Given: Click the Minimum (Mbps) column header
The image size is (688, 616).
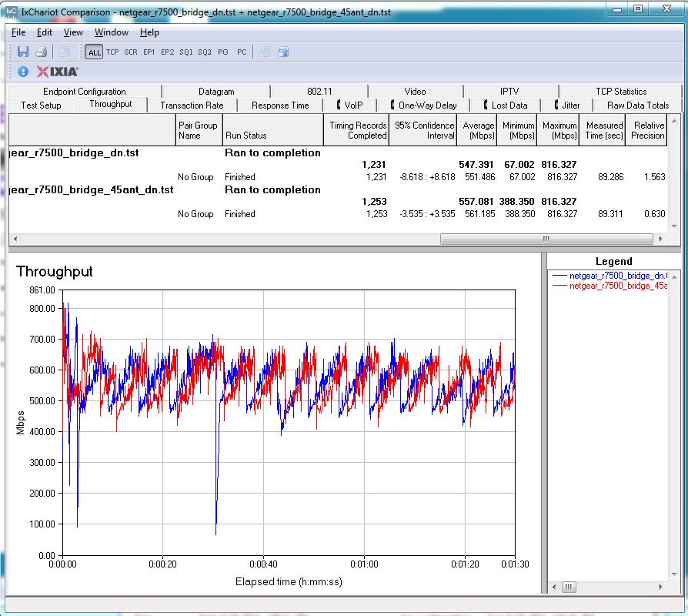Looking at the screenshot, I should [517, 130].
